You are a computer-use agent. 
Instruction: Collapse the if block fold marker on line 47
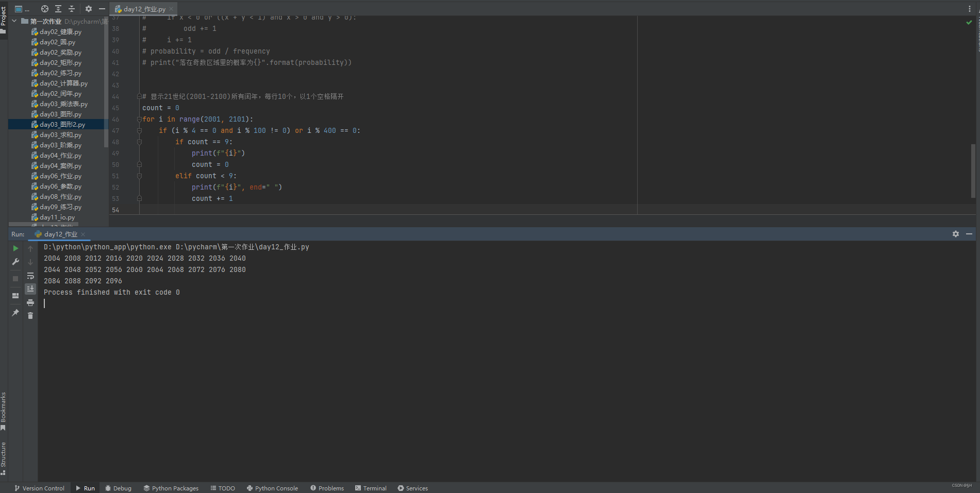[139, 130]
